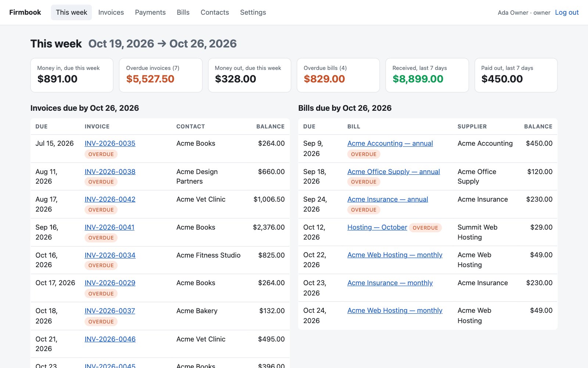Open the Acme Insurance — monthly bill
Viewport: 588px width, 368px height.
390,283
